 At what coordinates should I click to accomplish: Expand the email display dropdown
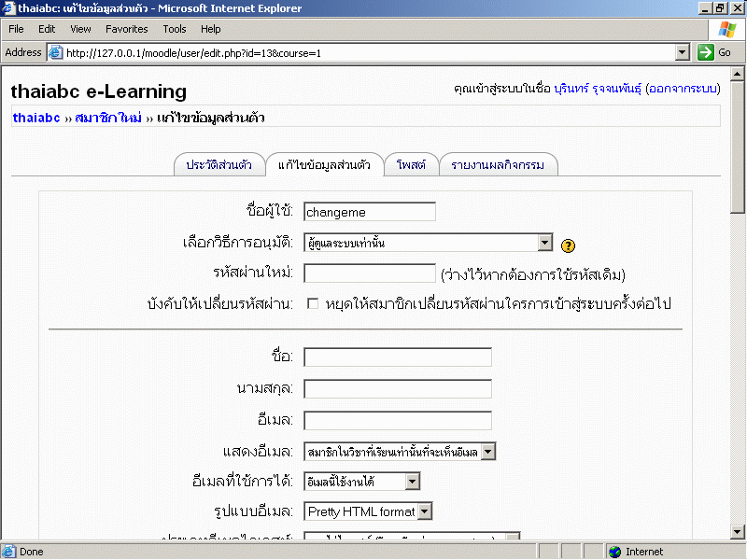488,452
